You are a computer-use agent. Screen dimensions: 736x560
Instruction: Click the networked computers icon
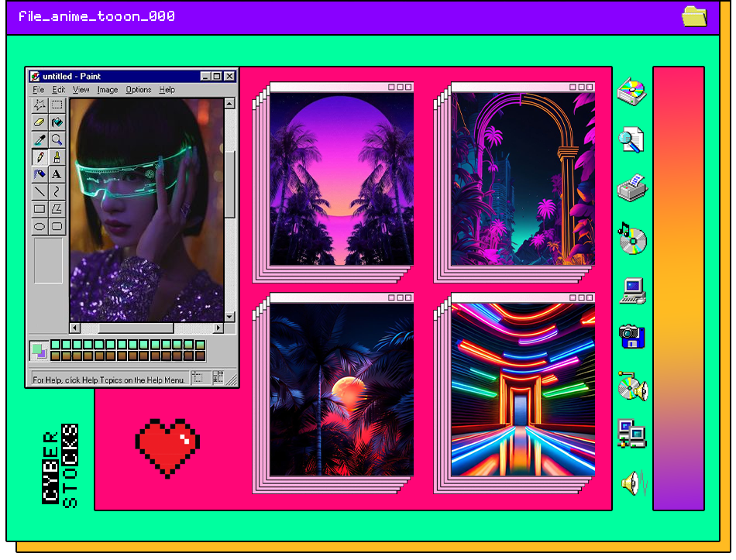(x=631, y=434)
